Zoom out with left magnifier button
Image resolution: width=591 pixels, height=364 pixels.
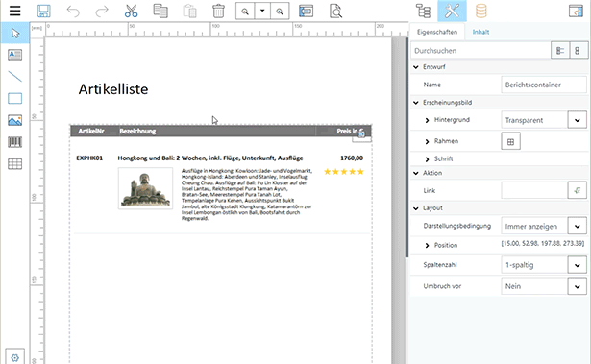[245, 12]
